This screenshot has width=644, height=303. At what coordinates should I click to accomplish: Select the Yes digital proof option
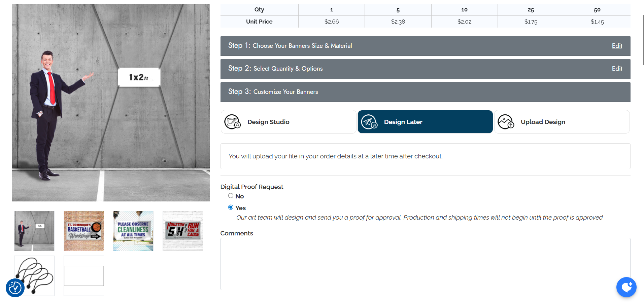coord(231,207)
